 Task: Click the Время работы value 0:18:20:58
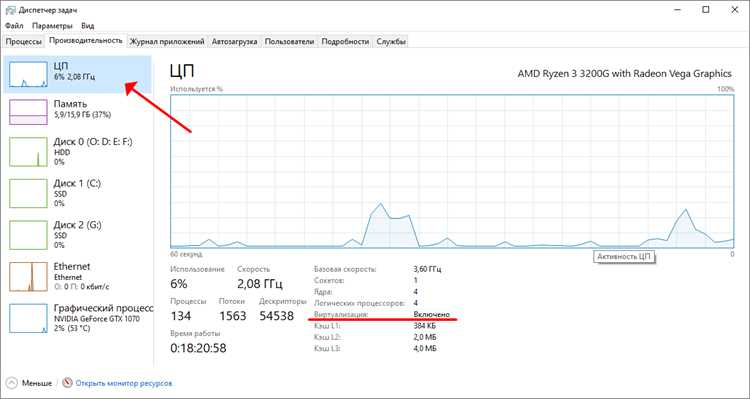[x=199, y=348]
